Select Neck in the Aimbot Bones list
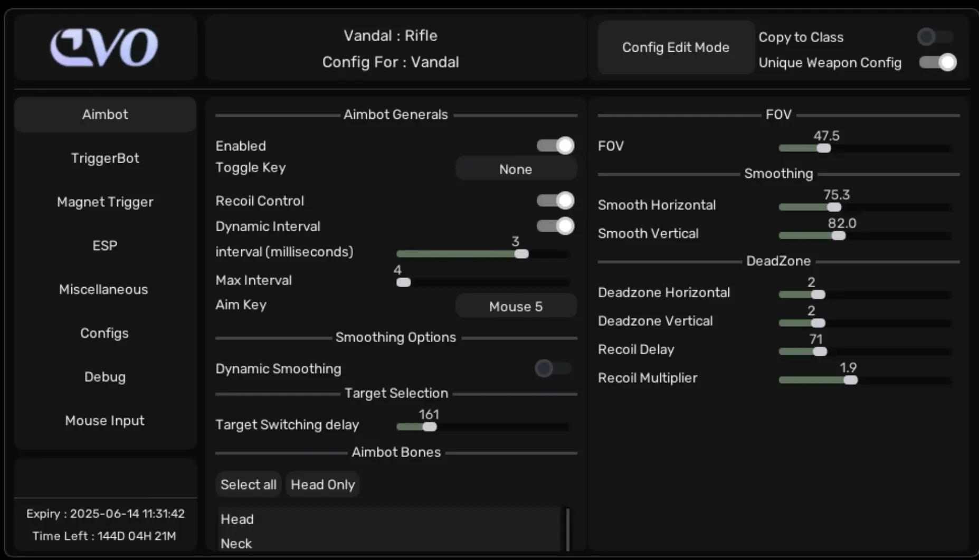 (x=236, y=544)
